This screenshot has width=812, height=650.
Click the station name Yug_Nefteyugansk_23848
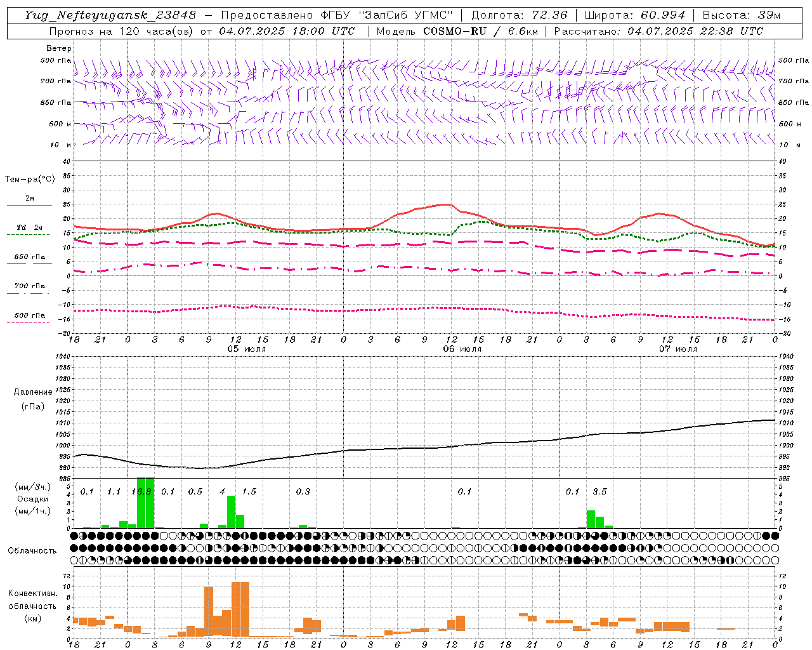(x=110, y=15)
